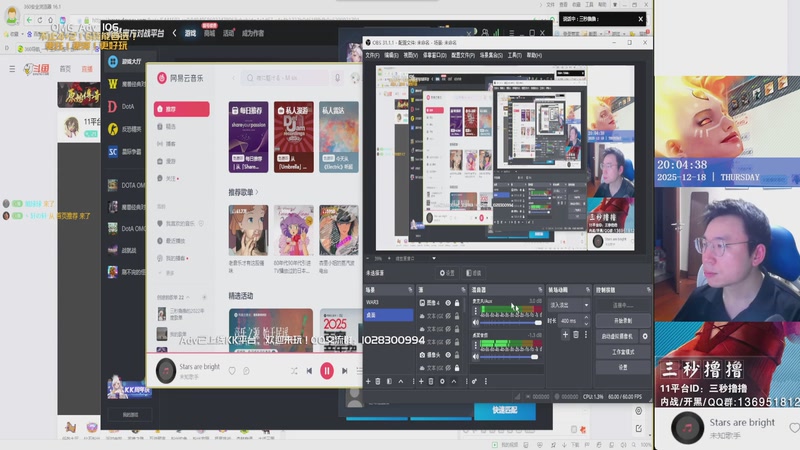Add a new source in OBS Sources panel
This screenshot has height=450, width=800.
click(421, 381)
